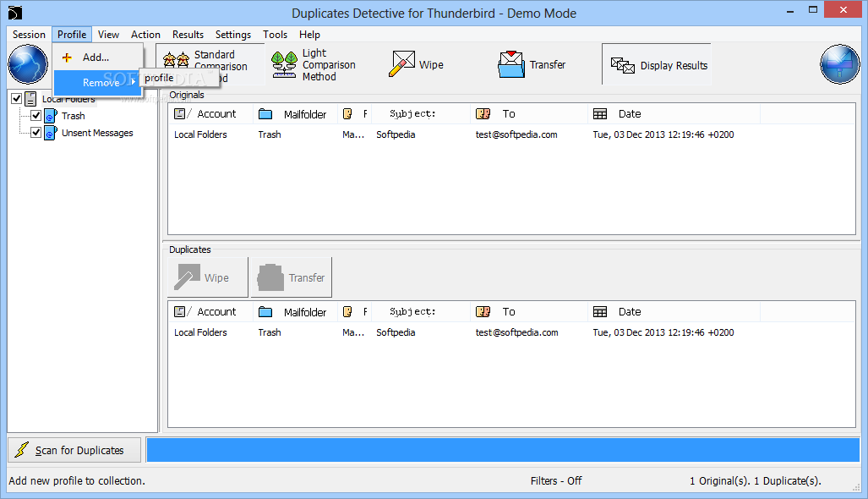The image size is (868, 499).
Task: Open the Help menu
Action: (309, 35)
